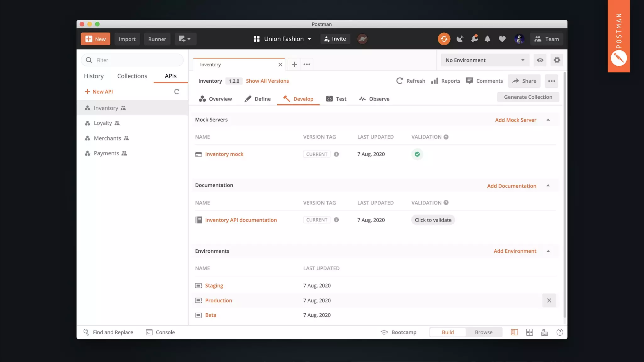
Task: Open the Collections sidebar tab
Action: click(132, 76)
